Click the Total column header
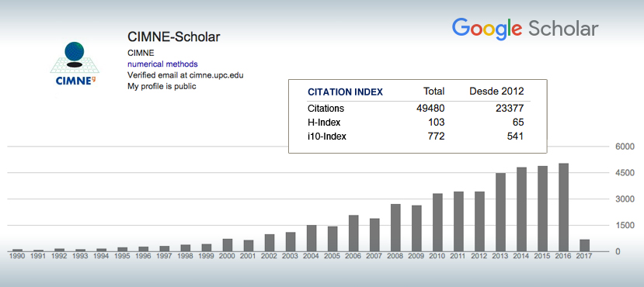This screenshot has width=644, height=287. (x=433, y=92)
